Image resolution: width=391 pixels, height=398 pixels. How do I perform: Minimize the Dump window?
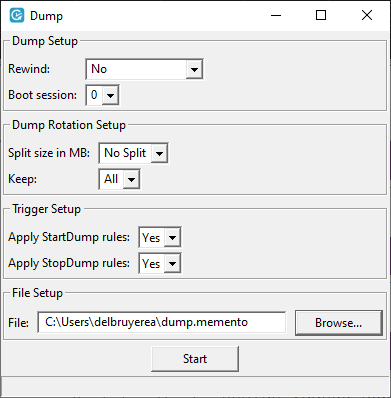tap(276, 15)
